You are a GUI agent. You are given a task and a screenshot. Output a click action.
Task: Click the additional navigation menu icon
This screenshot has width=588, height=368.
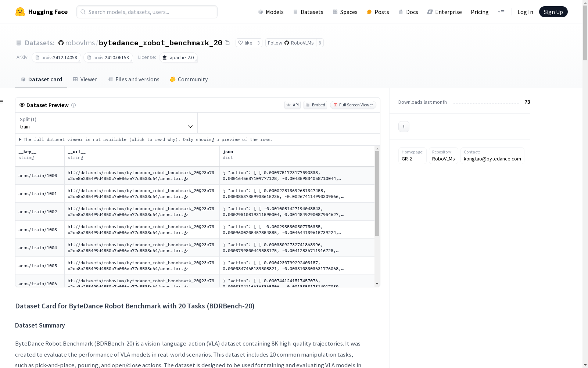501,12
